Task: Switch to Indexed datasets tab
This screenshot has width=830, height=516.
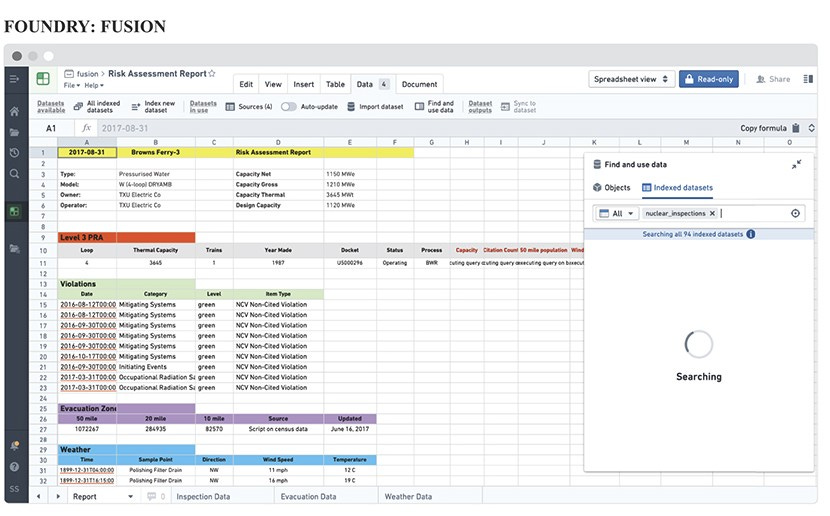Action: 678,187
